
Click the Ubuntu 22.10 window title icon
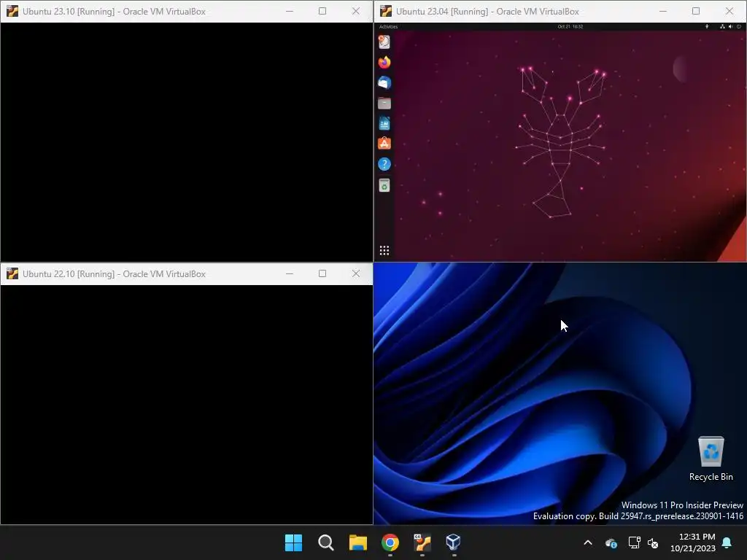click(x=12, y=274)
